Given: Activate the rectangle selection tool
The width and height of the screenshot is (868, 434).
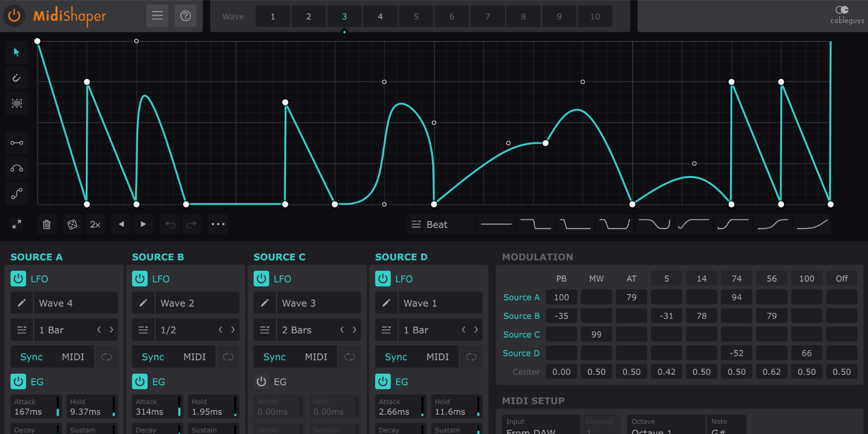Looking at the screenshot, I should (16, 103).
